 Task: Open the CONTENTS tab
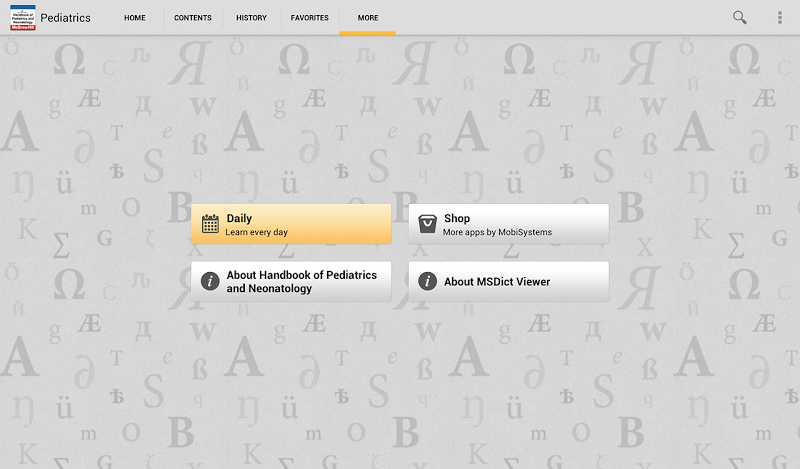193,18
